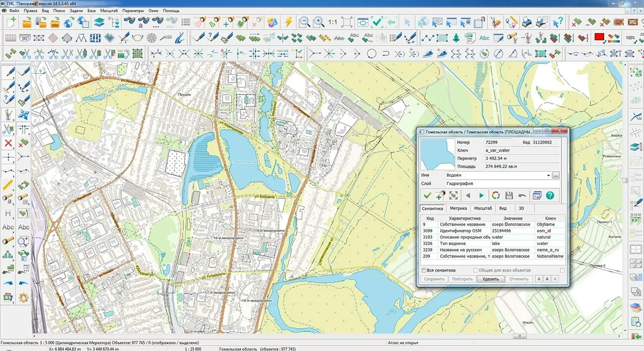Toggle the 'Общая для всех объектов' checkbox
Screen dimensions: 644x351
476,270
